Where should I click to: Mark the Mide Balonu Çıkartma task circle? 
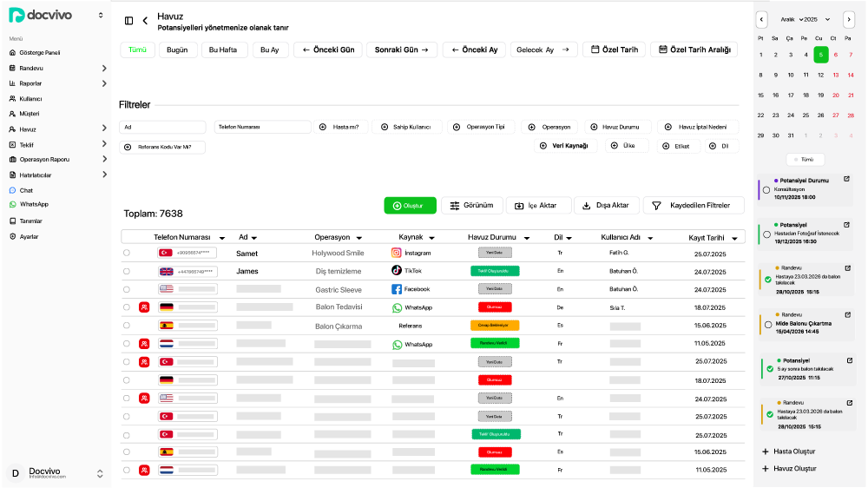pyautogui.click(x=767, y=324)
